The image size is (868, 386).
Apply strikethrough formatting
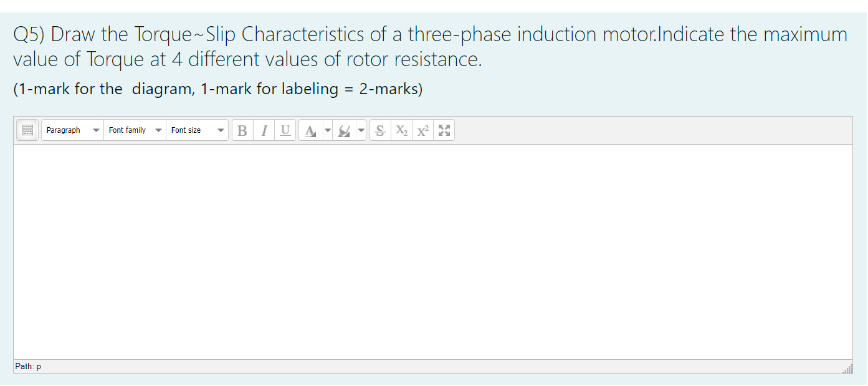(380, 130)
